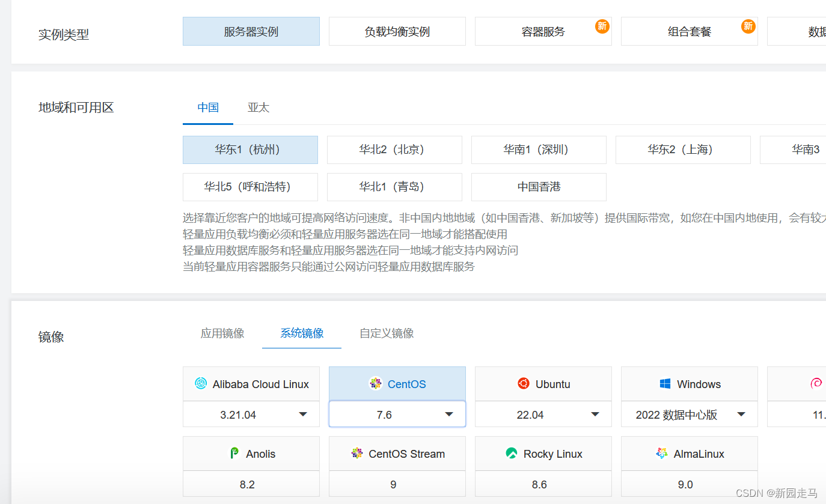The image size is (826, 504).
Task: Click the Alibaba Cloud Linux logo icon
Action: 201,383
